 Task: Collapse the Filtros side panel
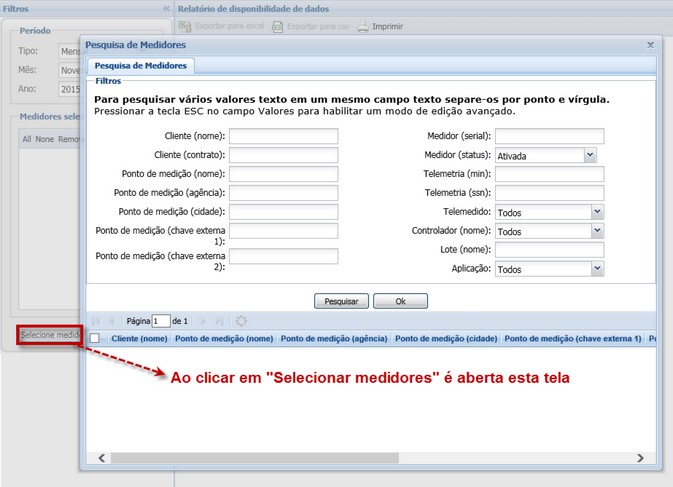click(x=165, y=8)
